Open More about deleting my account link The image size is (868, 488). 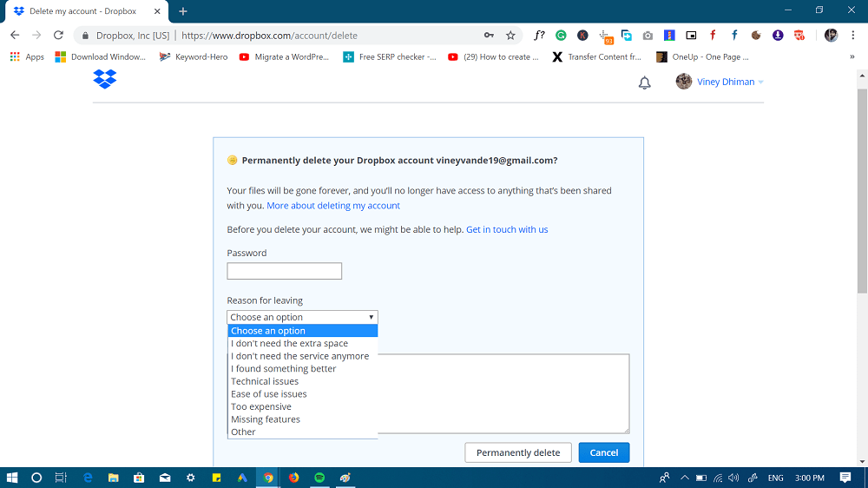333,206
